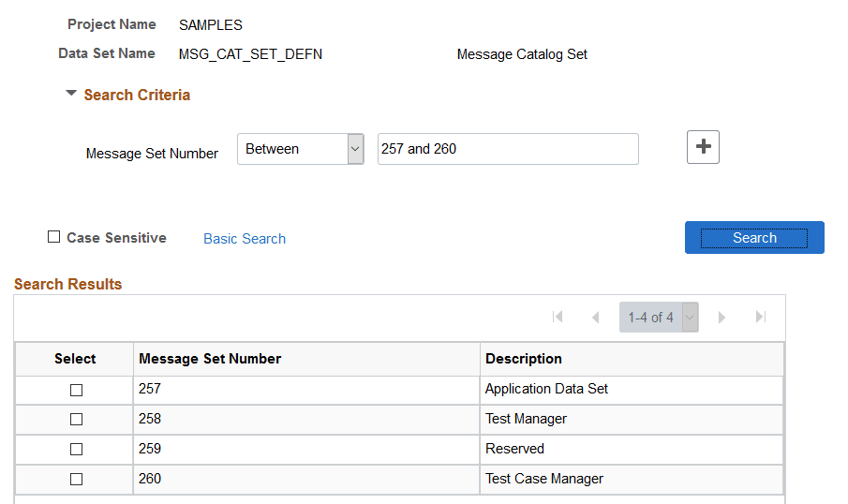Go to previous page of results

tap(595, 318)
